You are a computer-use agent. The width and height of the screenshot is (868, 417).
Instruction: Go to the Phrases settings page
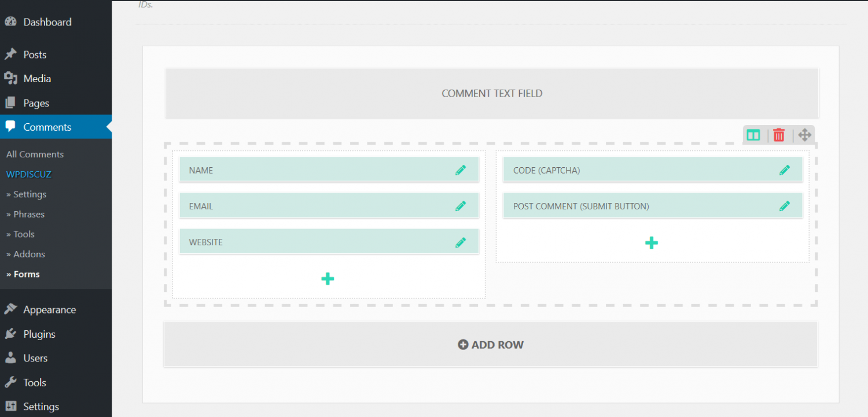[25, 214]
